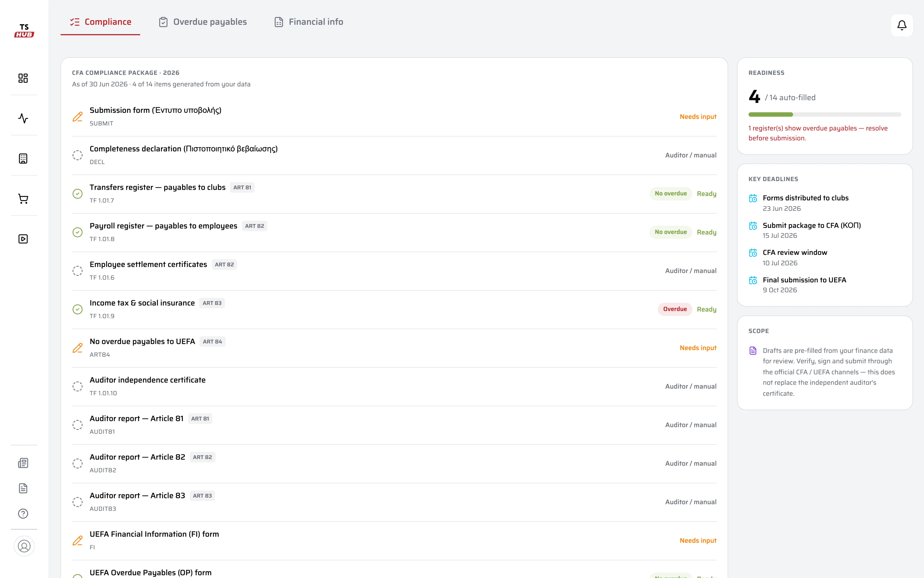Click the pencil icon for UEFA Financial Information form

pyautogui.click(x=78, y=541)
